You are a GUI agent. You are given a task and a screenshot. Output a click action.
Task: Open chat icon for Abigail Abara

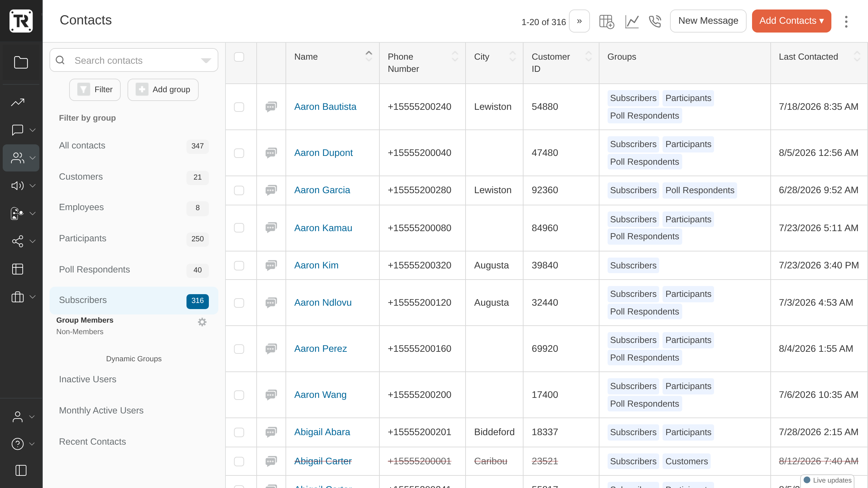(271, 432)
